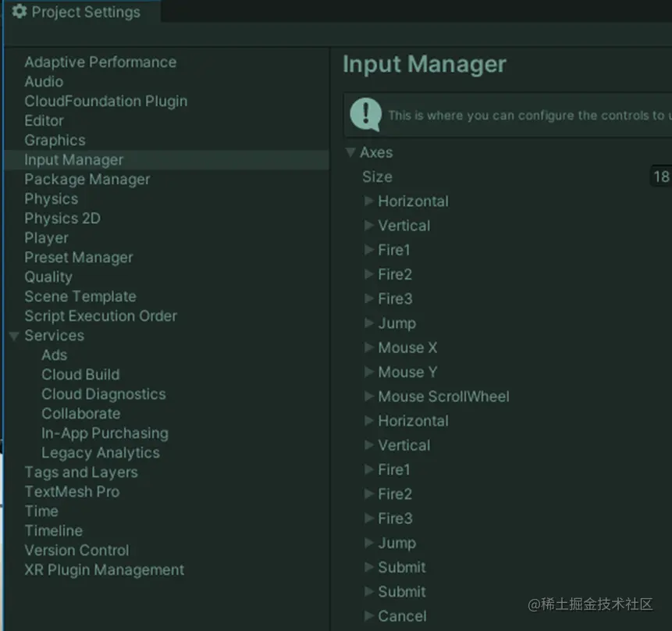Viewport: 672px width, 631px height.
Task: Select Cloud Diagnostics under Services
Action: pos(104,394)
